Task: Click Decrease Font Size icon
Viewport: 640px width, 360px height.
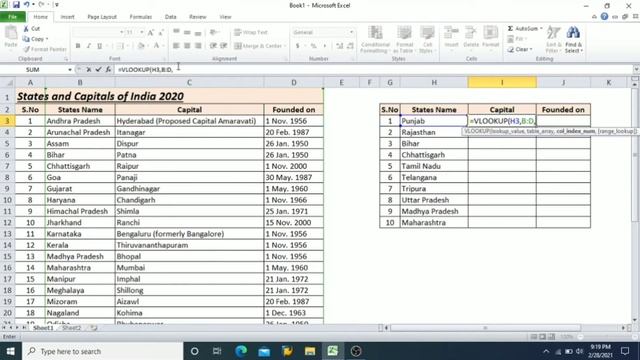Action: [161, 32]
